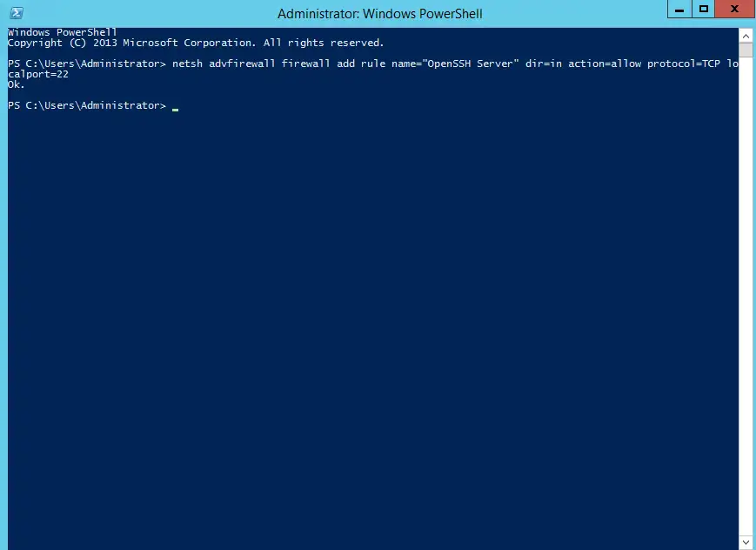Viewport: 756px width, 550px height.
Task: Select the scrollbar up arrow
Action: [x=746, y=35]
